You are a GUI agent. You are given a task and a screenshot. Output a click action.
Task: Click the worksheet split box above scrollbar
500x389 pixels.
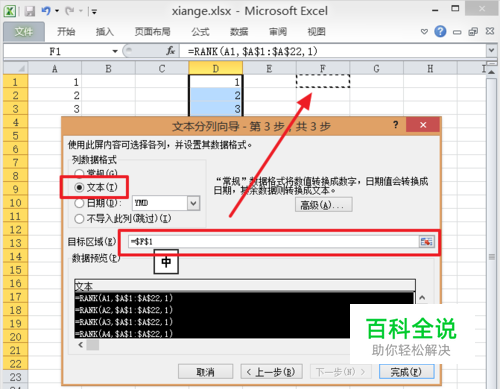(492, 63)
